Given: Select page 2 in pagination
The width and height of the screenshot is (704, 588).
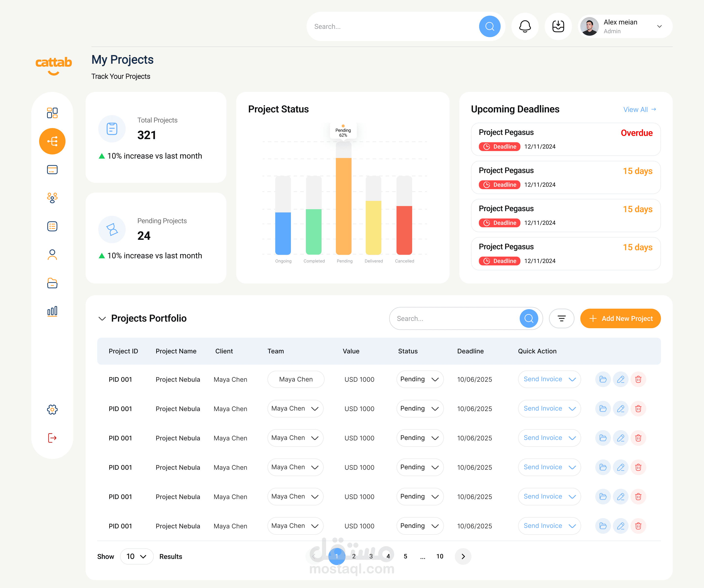Looking at the screenshot, I should pyautogui.click(x=354, y=556).
